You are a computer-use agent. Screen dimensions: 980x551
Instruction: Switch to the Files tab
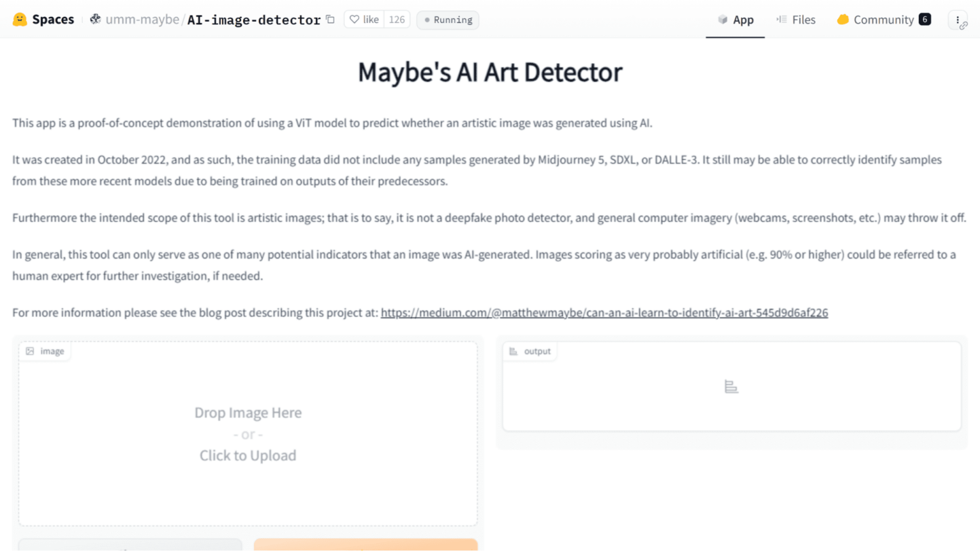coord(803,19)
